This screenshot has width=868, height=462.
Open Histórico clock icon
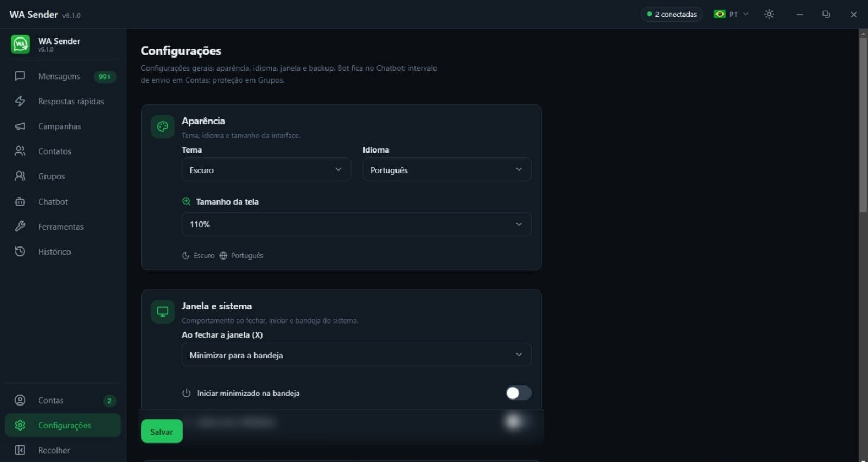(x=20, y=251)
